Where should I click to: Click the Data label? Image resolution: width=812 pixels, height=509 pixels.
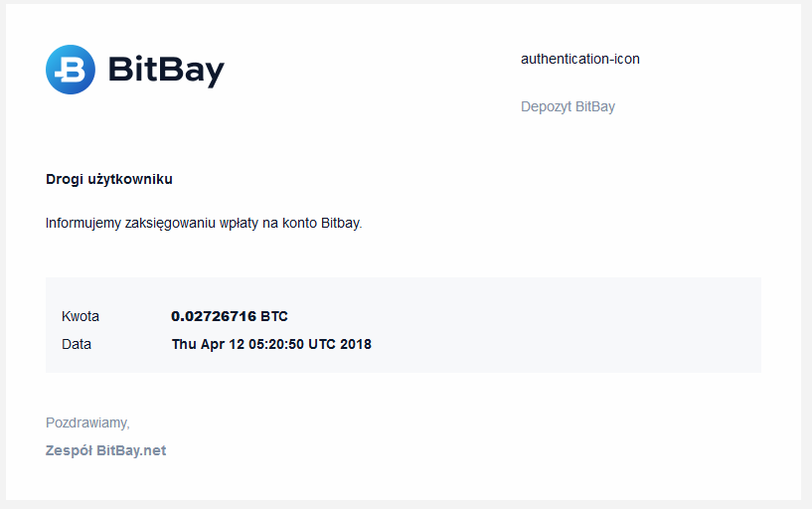pos(77,344)
